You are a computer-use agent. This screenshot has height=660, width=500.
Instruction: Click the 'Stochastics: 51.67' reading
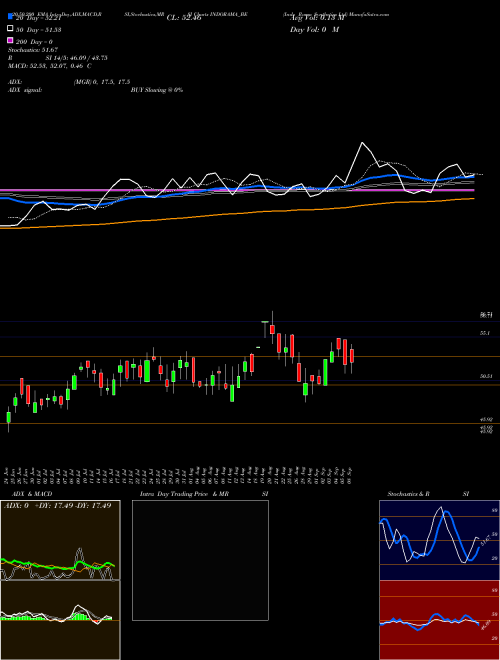click(x=33, y=50)
